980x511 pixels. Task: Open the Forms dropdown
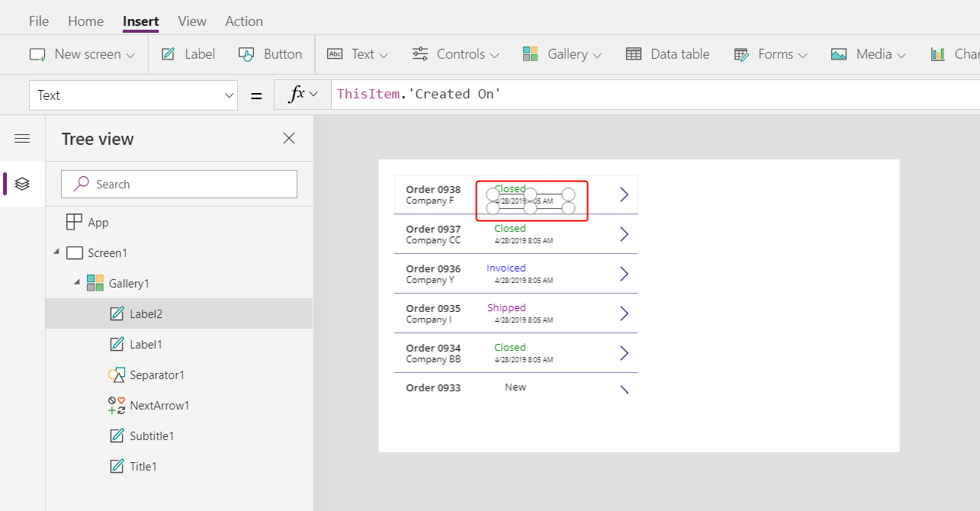(x=770, y=54)
